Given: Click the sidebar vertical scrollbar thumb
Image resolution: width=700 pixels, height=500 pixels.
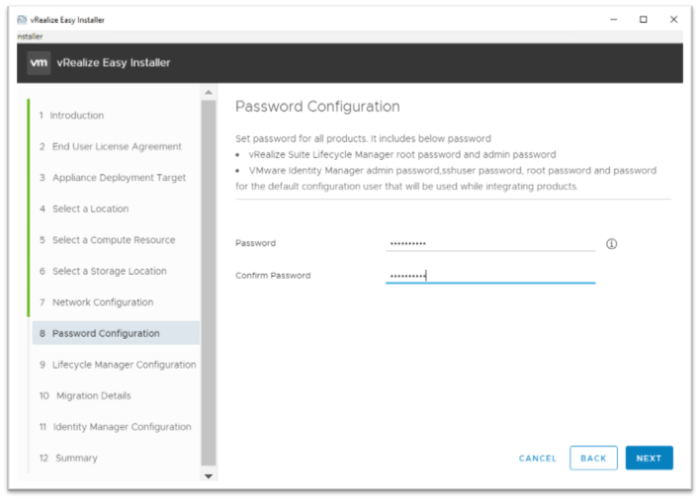Looking at the screenshot, I should (208, 280).
